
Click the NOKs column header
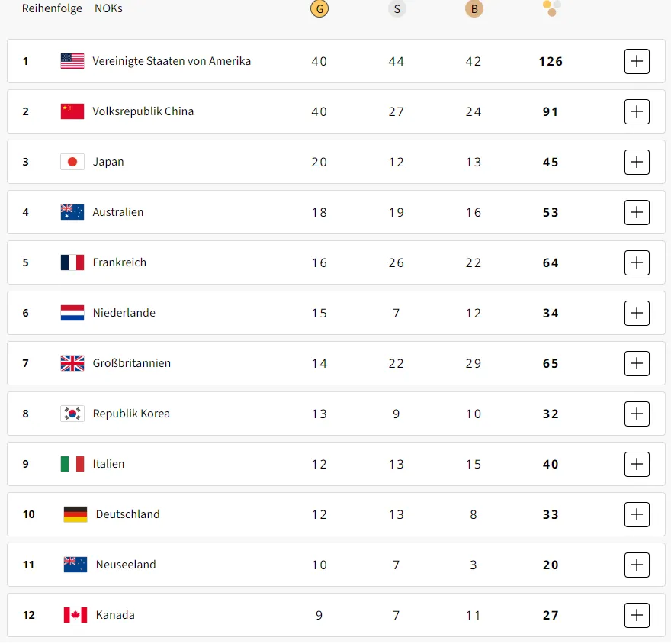coord(108,8)
